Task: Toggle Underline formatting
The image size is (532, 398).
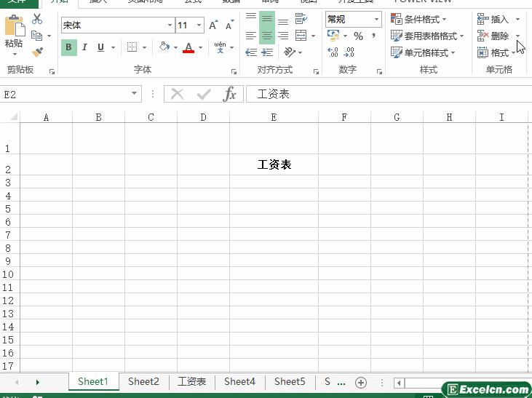Action: [100, 47]
